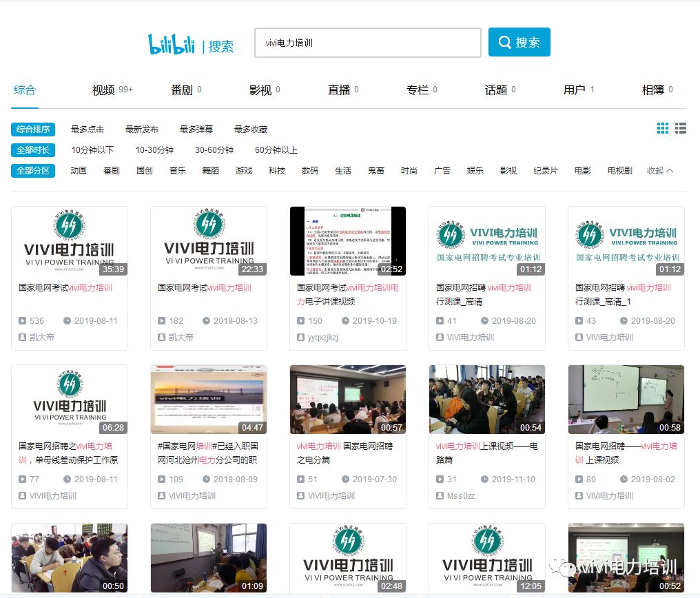
Task: Open the 02:52 lecture video thumbnail
Action: tap(348, 241)
